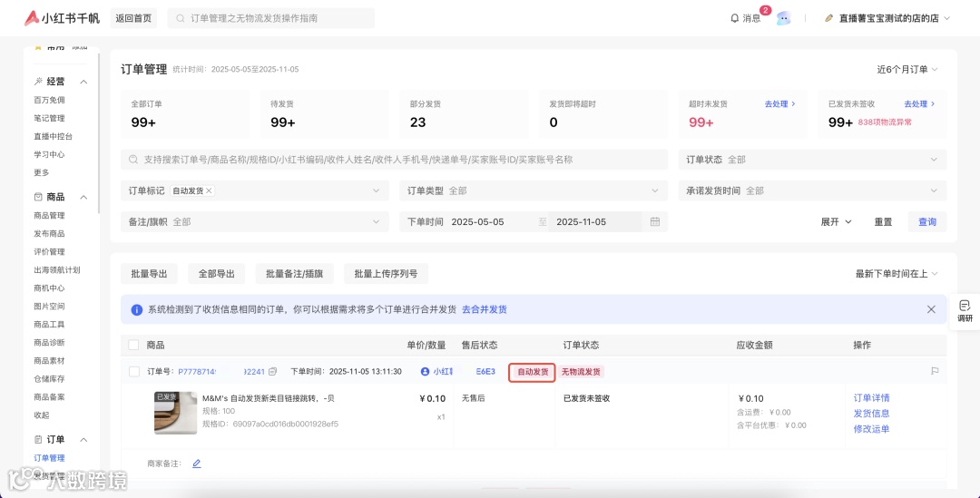Open 直播中控台 in the sidebar
Viewport: 980px width, 498px height.
tap(54, 136)
